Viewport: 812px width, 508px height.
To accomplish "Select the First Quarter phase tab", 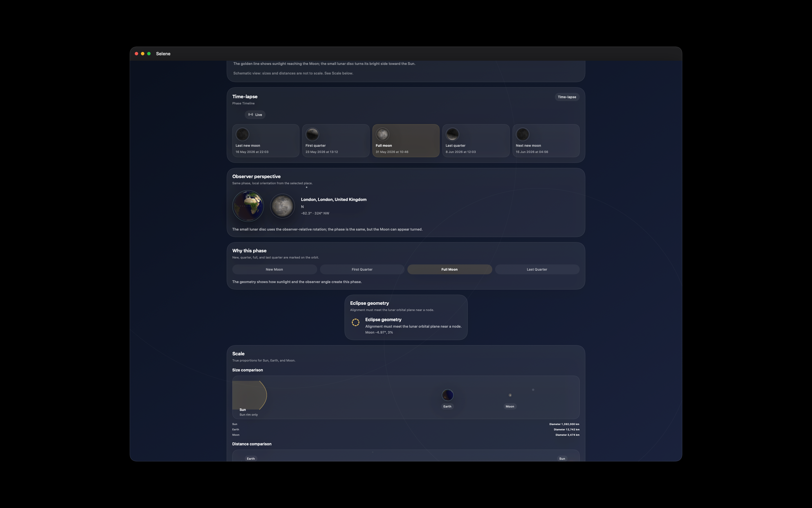I will tap(362, 270).
